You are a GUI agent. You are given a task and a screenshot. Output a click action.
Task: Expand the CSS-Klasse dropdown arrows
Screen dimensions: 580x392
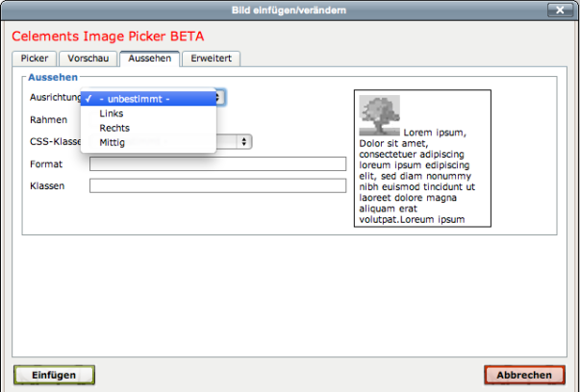tap(246, 141)
